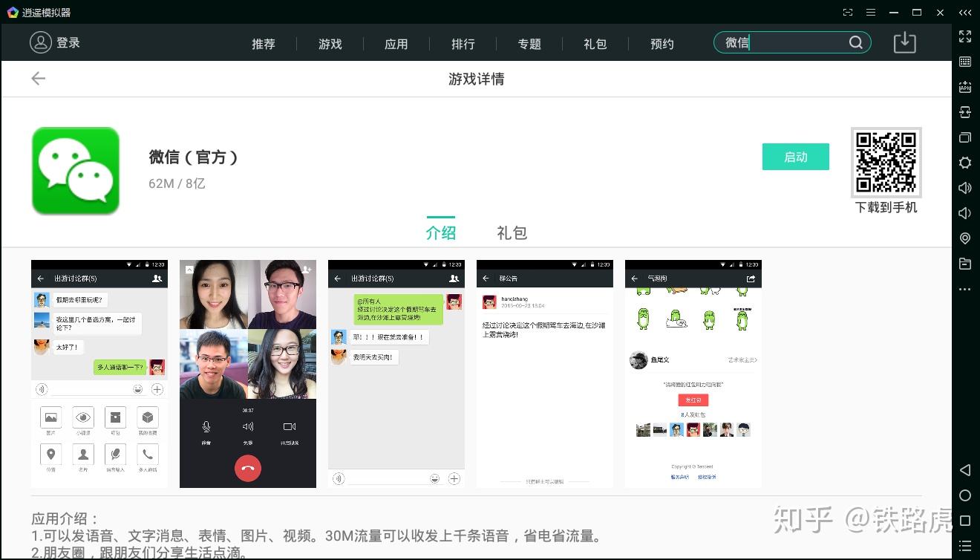Tap the Android recent apps square button
The image size is (980, 560).
click(x=965, y=521)
